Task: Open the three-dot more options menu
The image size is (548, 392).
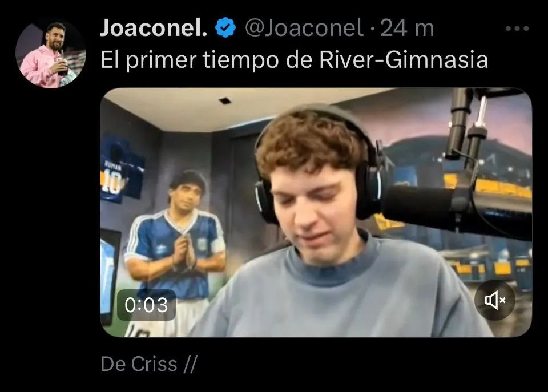Action: click(x=517, y=29)
